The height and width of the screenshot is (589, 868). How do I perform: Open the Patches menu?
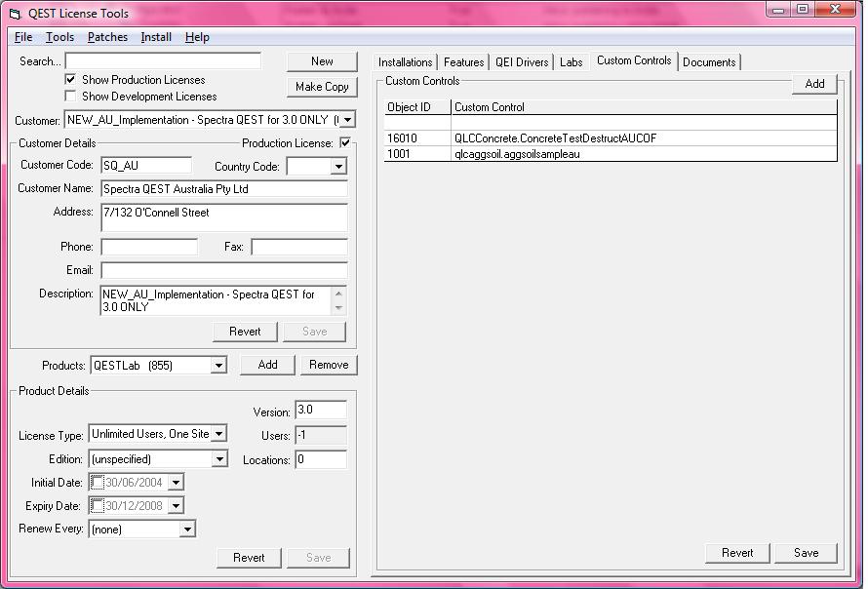pos(107,37)
